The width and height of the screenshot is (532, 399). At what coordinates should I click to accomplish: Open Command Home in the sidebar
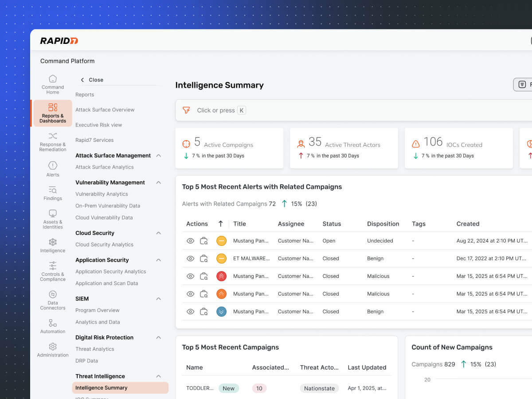pos(53,84)
